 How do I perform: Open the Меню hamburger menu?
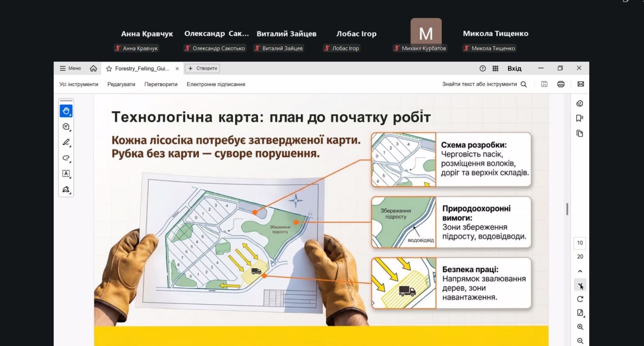(70, 68)
